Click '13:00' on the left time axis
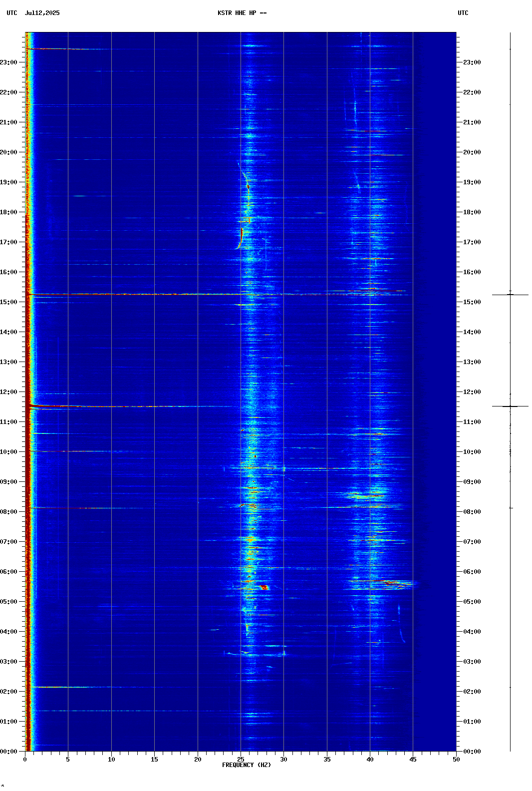Image resolution: width=532 pixels, height=791 pixels. pyautogui.click(x=9, y=362)
